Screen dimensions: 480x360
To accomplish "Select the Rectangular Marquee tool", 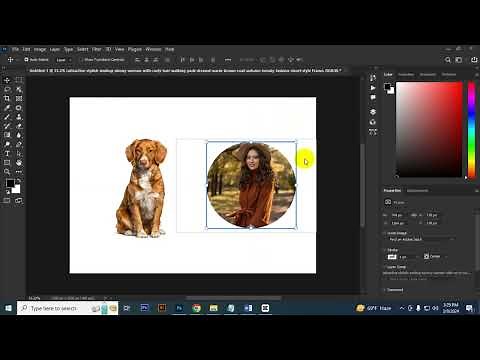I will point(19,80).
